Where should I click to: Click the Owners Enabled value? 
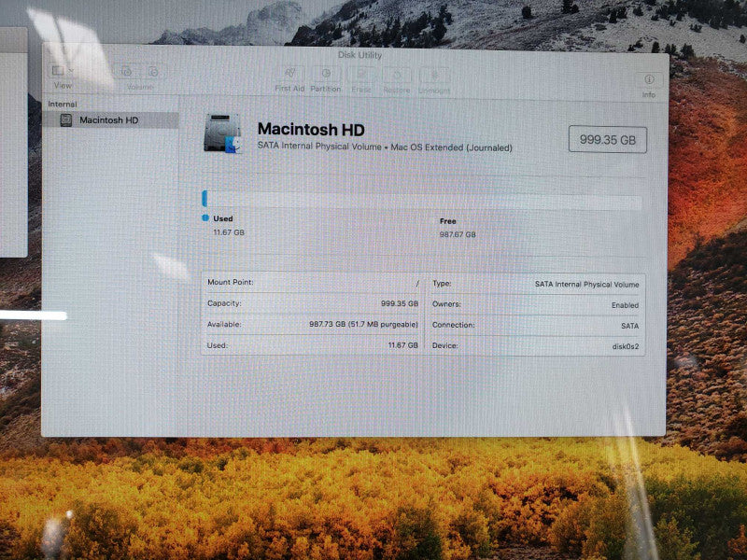click(x=625, y=305)
